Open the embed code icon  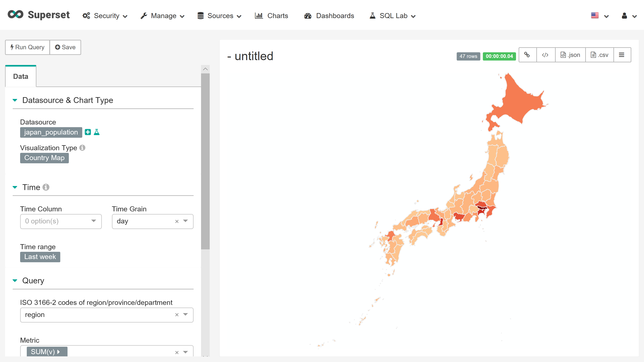point(545,55)
